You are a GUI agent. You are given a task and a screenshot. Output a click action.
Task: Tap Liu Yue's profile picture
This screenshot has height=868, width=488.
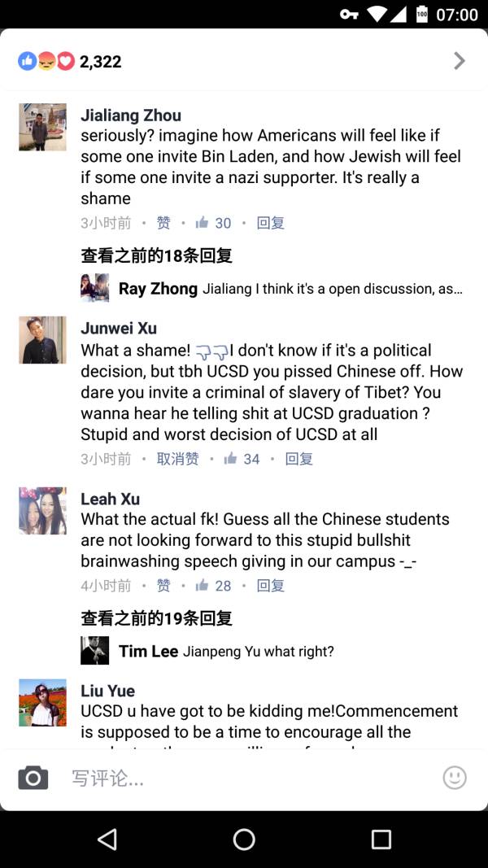click(x=42, y=702)
